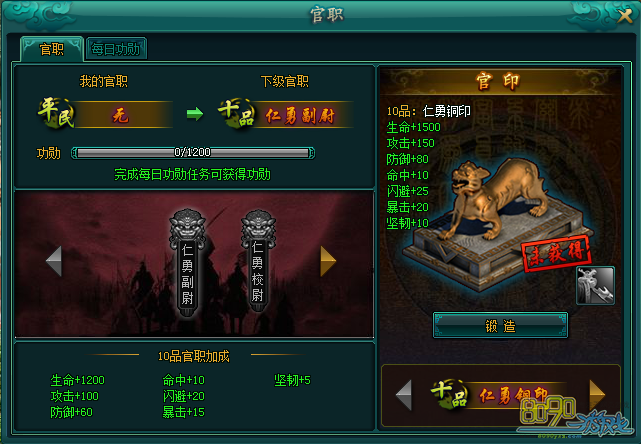The width and height of the screenshot is (641, 444).
Task: Select the 仁勇副尉 rank tablet
Action: [x=187, y=263]
